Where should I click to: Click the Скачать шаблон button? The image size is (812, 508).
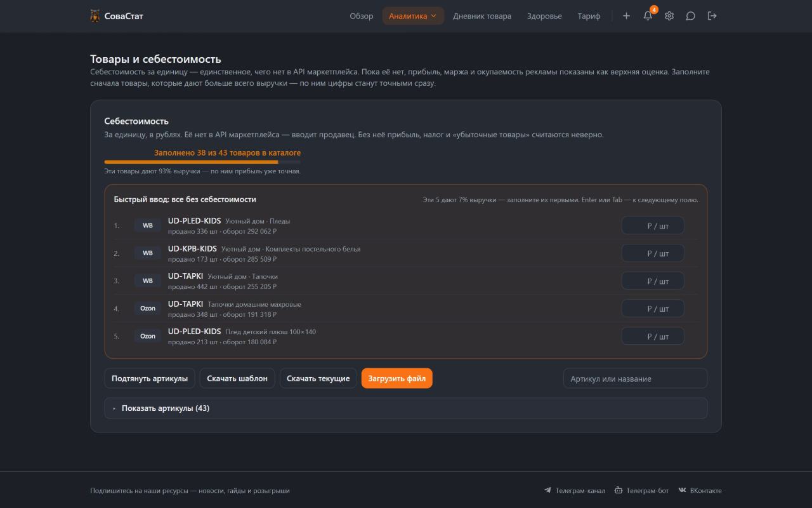(237, 378)
